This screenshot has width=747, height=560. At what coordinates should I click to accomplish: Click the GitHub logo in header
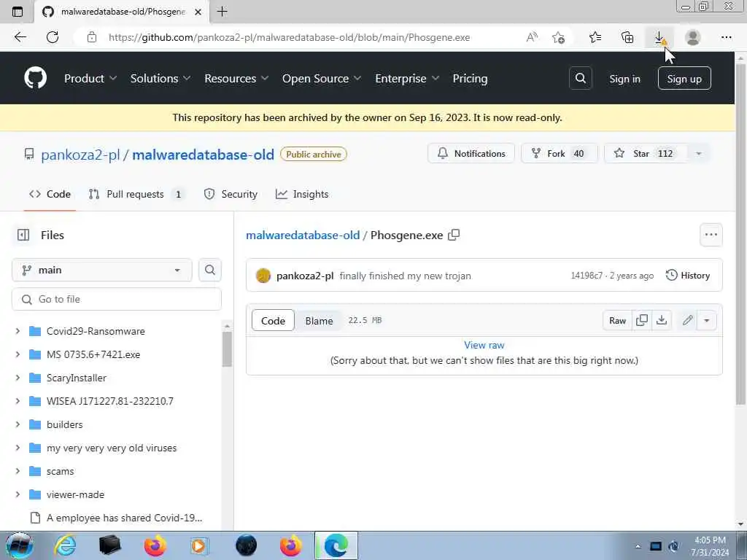pyautogui.click(x=35, y=78)
